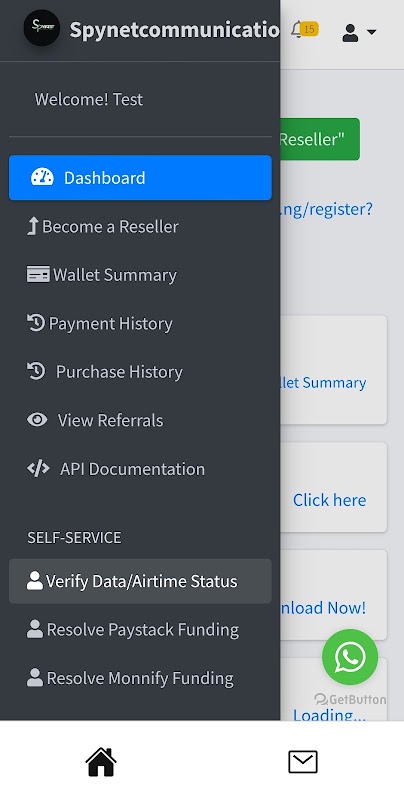Click the wallet card icon
Screen dimensions: 404x800
38,274
